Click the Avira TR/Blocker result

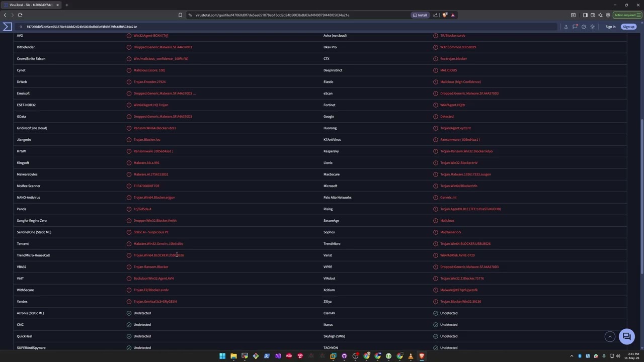click(x=453, y=36)
